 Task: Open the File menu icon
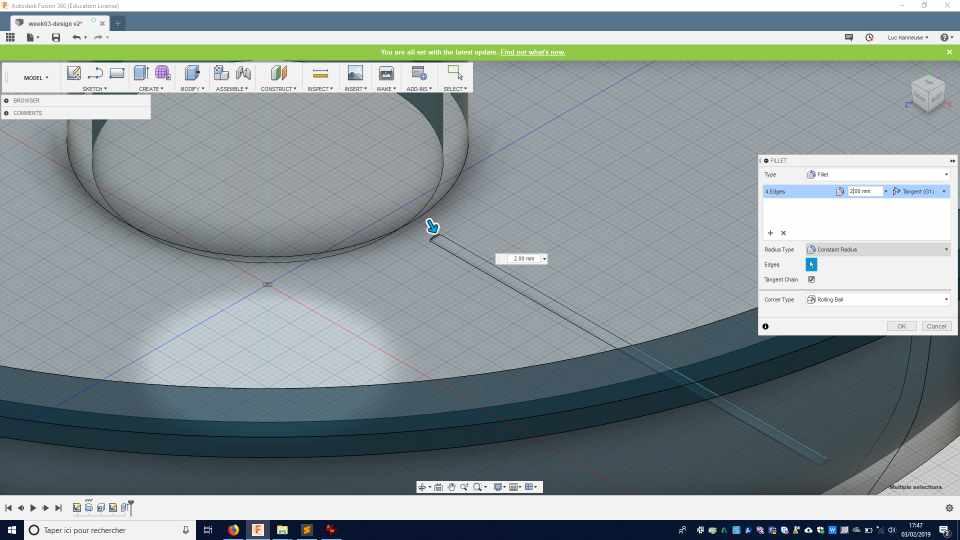point(31,37)
